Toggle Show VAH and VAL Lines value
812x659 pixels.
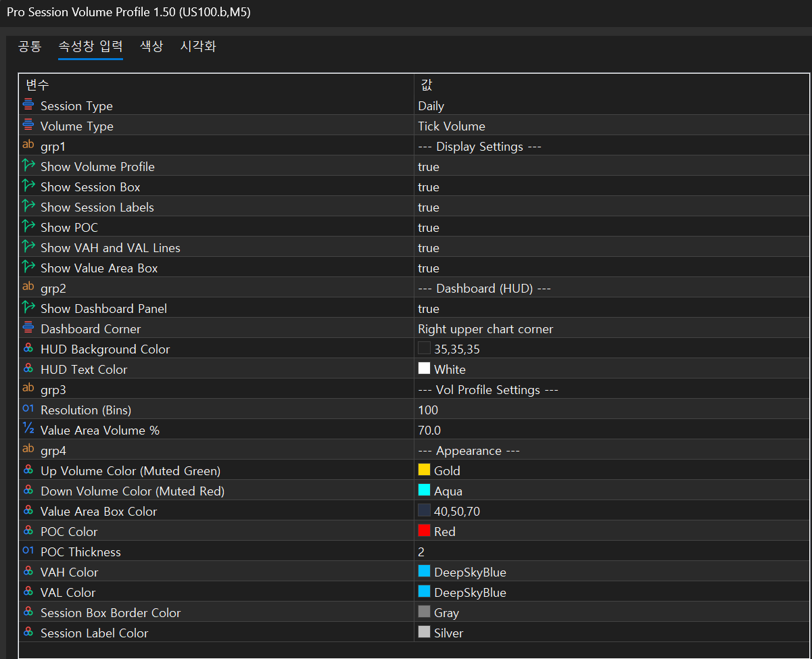coord(429,248)
